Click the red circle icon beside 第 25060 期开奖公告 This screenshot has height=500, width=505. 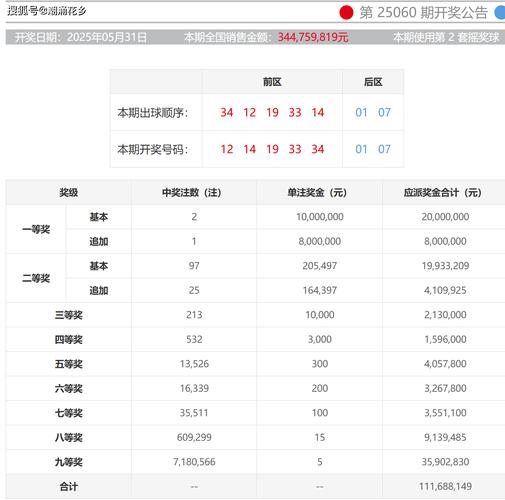346,13
